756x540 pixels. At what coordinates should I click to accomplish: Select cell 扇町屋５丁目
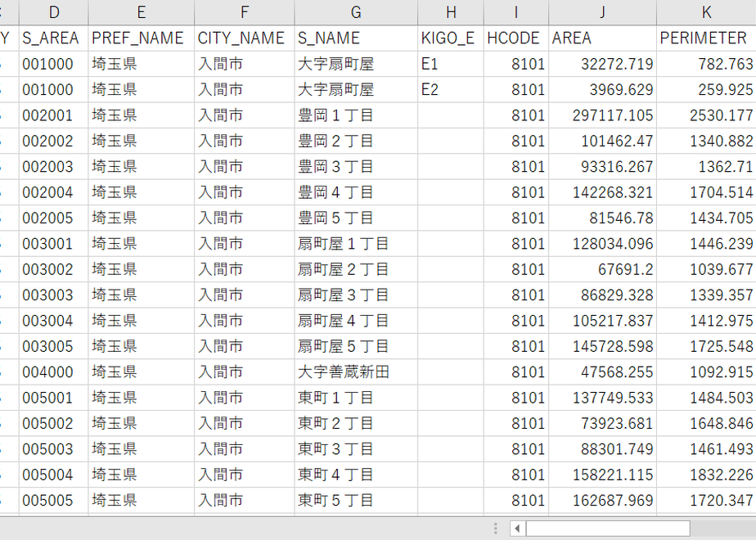356,346
